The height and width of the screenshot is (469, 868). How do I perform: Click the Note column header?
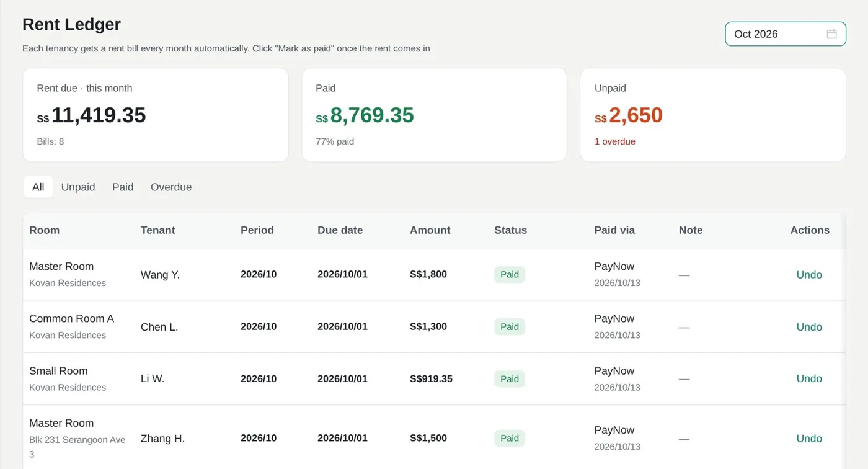(x=691, y=230)
